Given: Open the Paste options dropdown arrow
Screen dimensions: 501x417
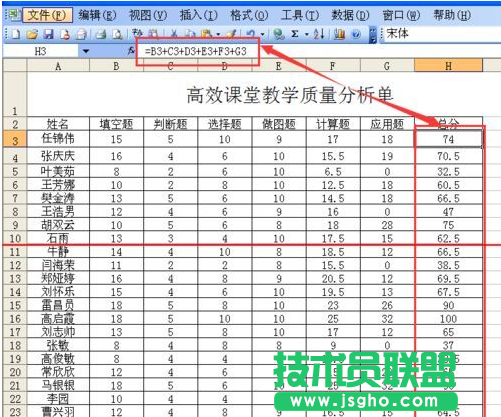Looking at the screenshot, I should [x=218, y=34].
